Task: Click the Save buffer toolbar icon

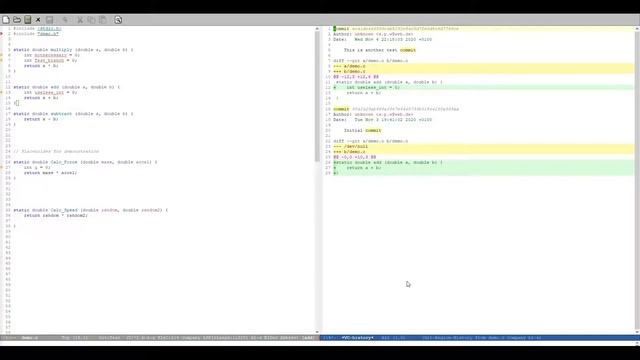Action: point(49,20)
